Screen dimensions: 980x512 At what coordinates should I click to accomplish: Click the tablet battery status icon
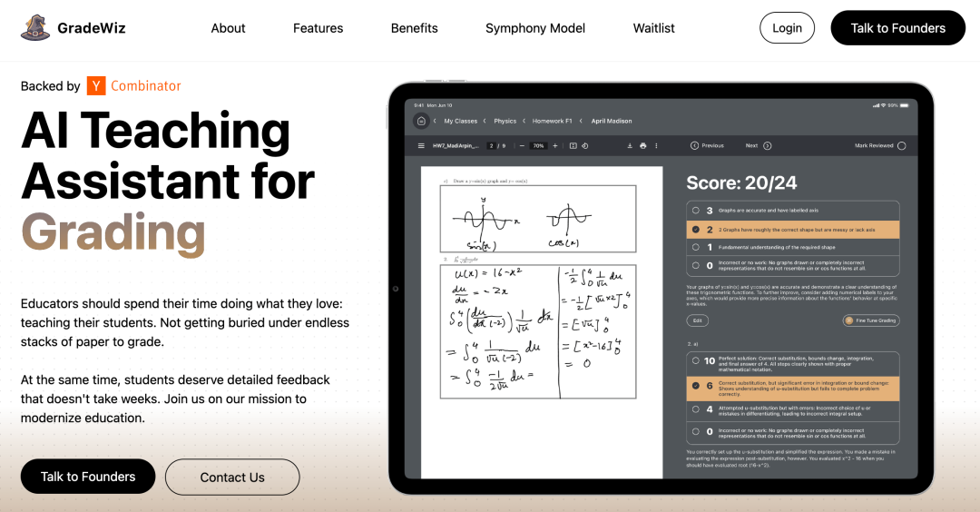tap(905, 105)
